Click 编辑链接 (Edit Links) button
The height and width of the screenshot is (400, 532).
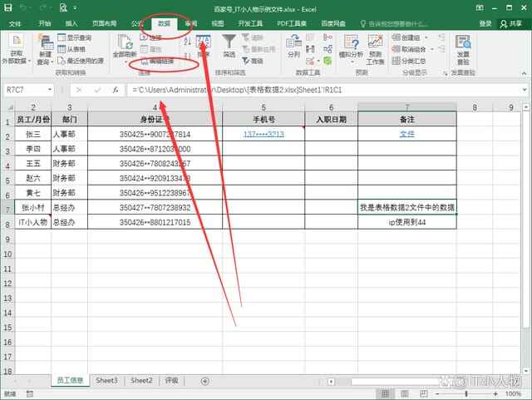coord(157,62)
